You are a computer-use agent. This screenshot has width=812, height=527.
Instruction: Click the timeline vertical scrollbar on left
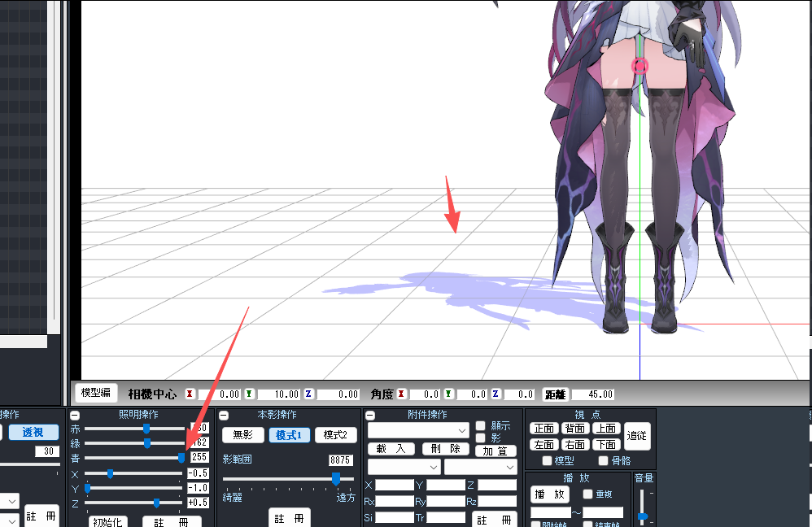(54, 168)
